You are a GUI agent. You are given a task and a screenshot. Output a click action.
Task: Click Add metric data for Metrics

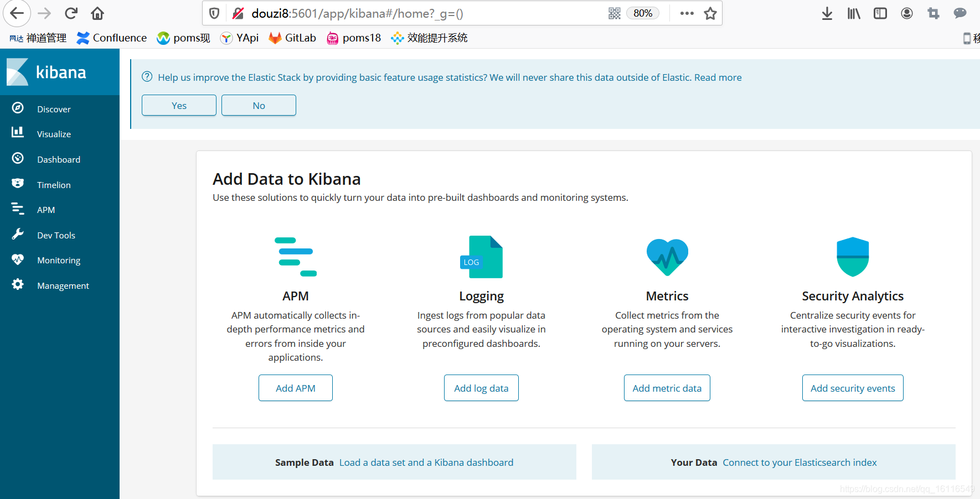point(667,388)
